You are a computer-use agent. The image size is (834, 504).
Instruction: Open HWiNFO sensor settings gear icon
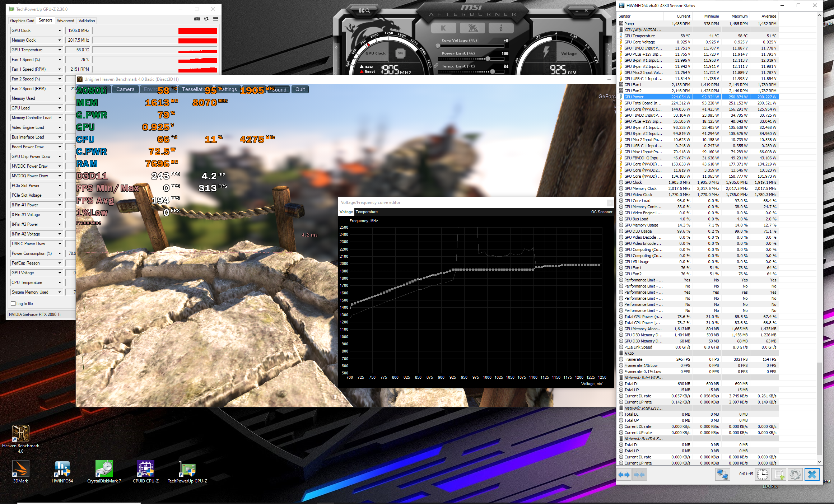click(x=795, y=475)
